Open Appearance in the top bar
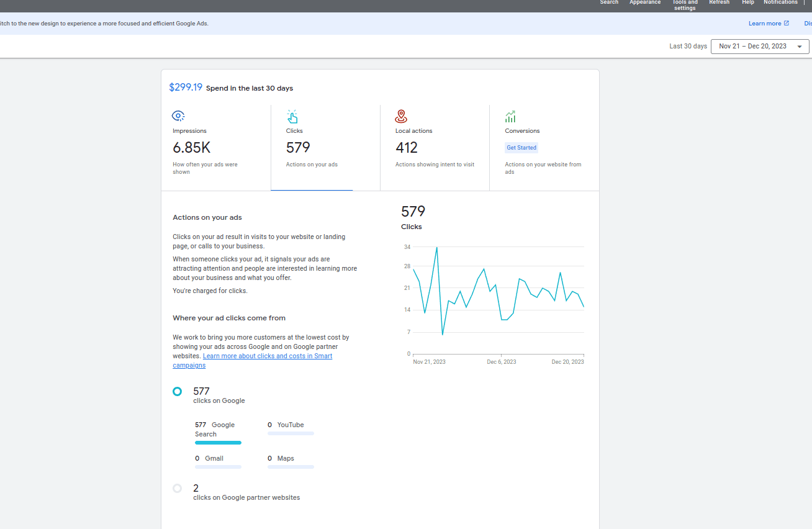 coord(645,2)
